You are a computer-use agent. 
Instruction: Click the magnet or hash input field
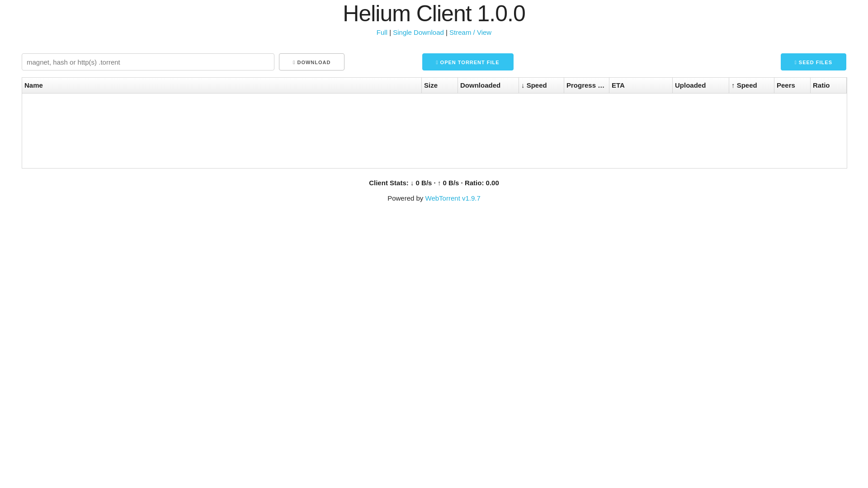point(148,62)
